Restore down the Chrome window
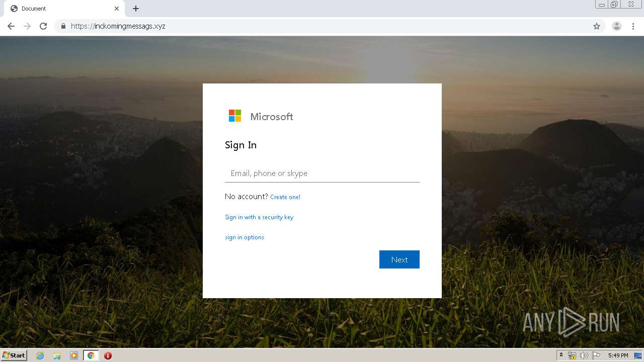The height and width of the screenshot is (362, 644). [x=614, y=5]
